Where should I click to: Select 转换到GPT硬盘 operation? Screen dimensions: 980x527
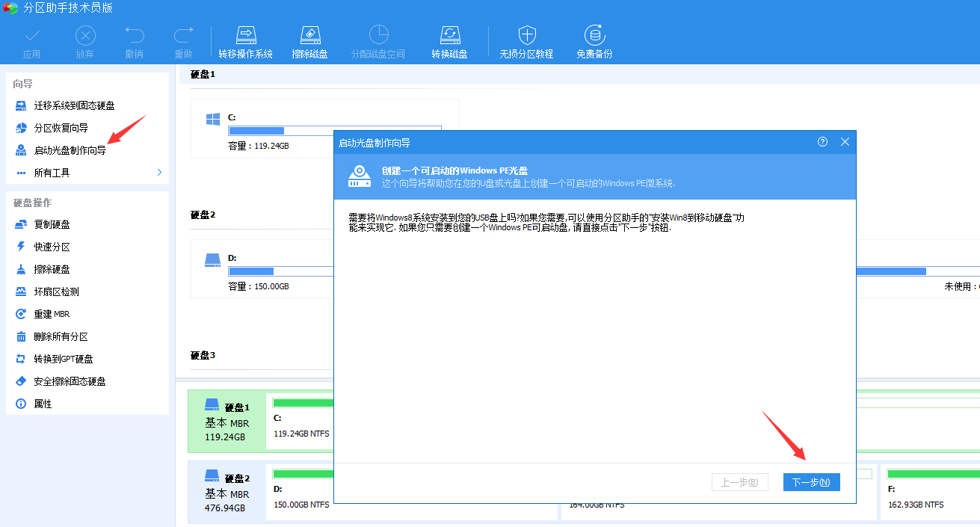[63, 358]
